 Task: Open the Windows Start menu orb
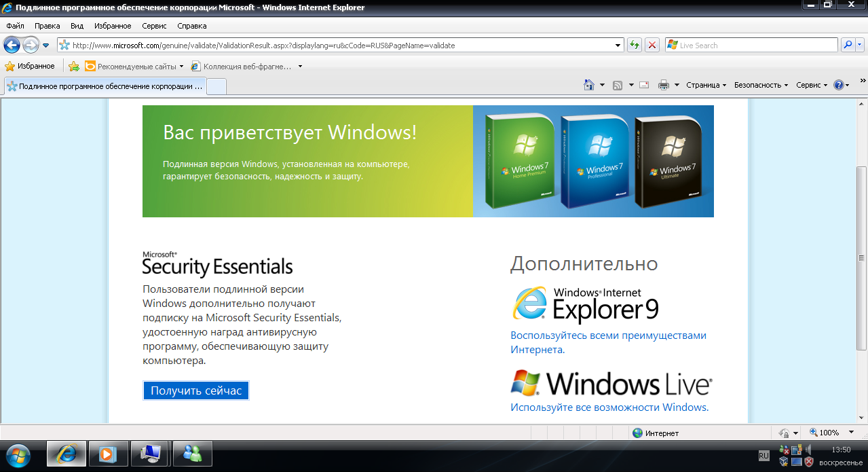pyautogui.click(x=18, y=454)
